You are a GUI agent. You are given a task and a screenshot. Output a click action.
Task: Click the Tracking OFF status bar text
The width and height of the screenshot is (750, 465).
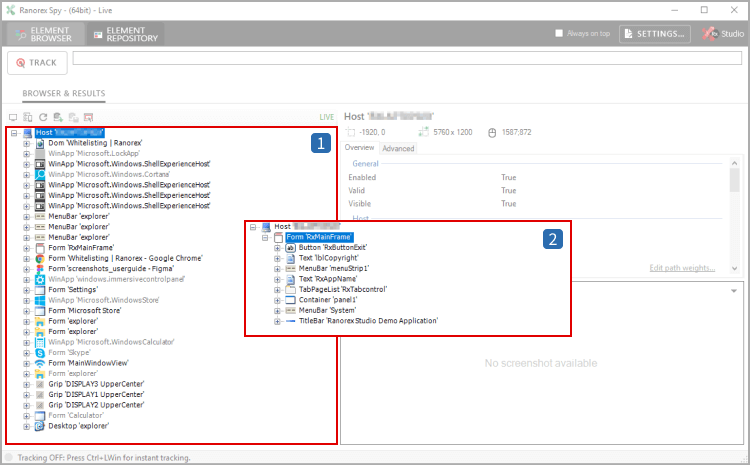pos(104,458)
